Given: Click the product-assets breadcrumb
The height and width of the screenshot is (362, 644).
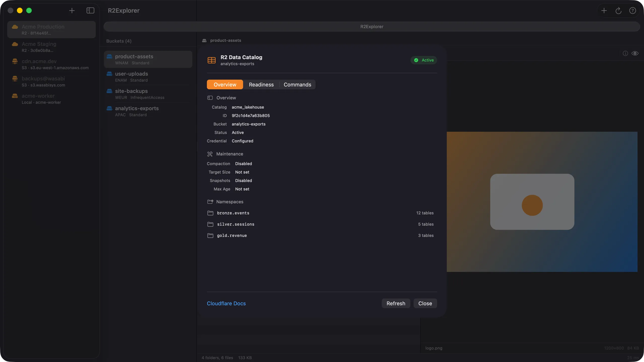Looking at the screenshot, I should [x=226, y=40].
